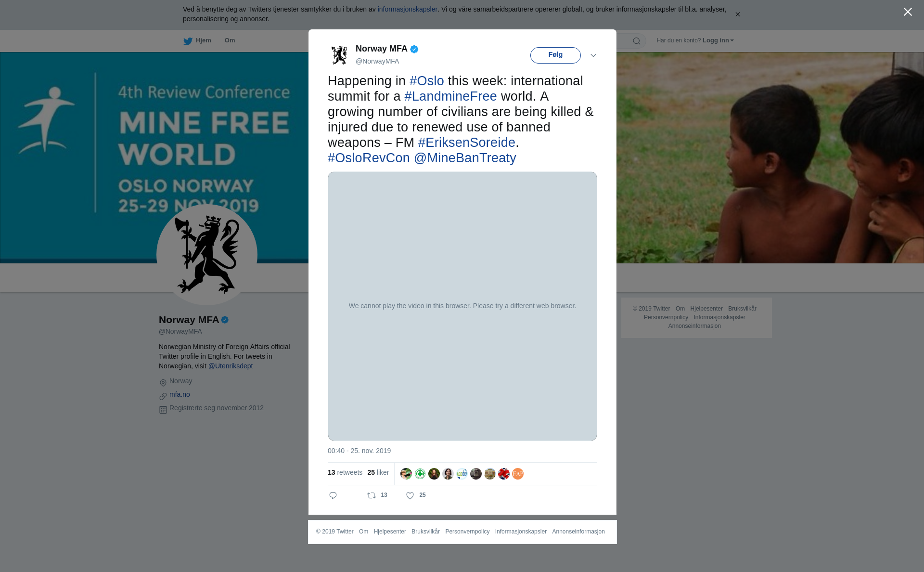Click the orange FAP liker avatar
The width and height of the screenshot is (924, 572).
click(518, 474)
